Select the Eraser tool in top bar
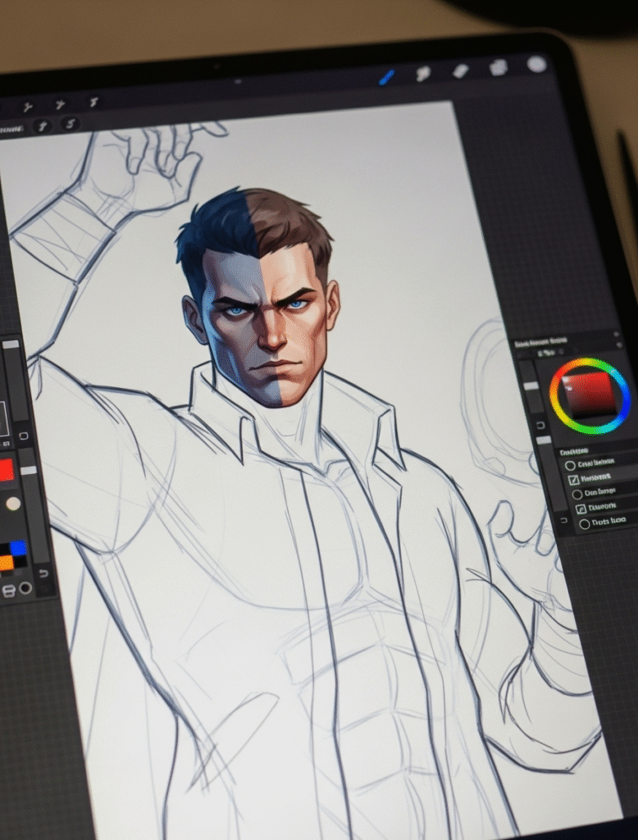Viewport: 638px width, 840px height. (461, 71)
